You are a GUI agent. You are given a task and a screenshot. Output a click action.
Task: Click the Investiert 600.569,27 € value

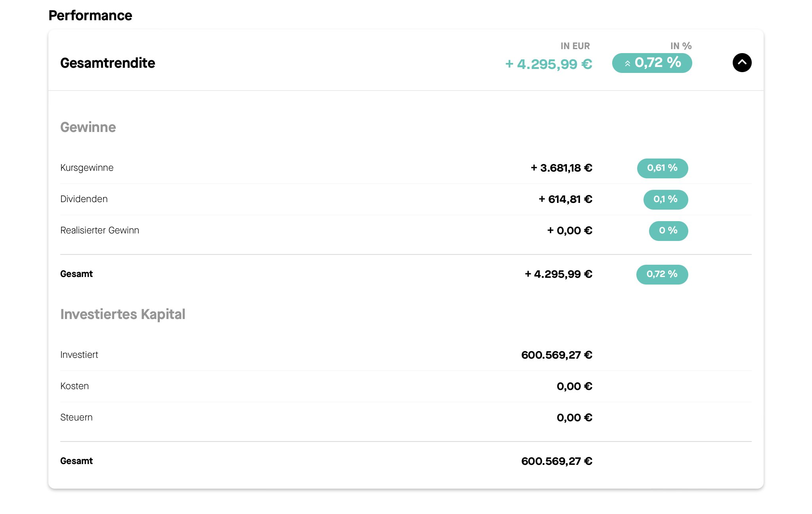[557, 355]
